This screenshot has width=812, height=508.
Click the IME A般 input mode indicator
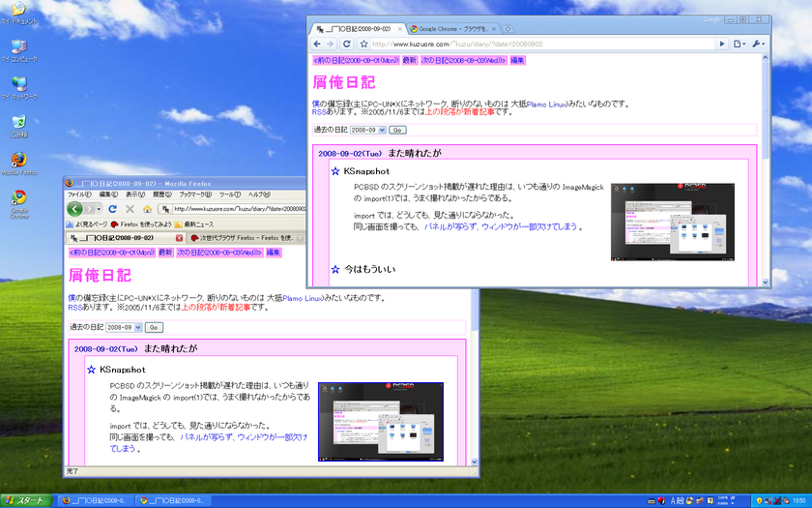(677, 501)
